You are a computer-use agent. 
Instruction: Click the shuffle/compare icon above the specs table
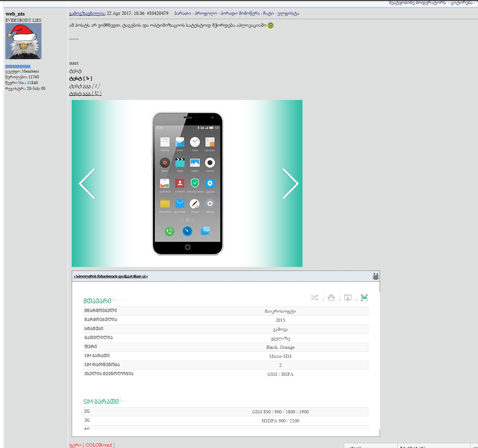pyautogui.click(x=314, y=298)
